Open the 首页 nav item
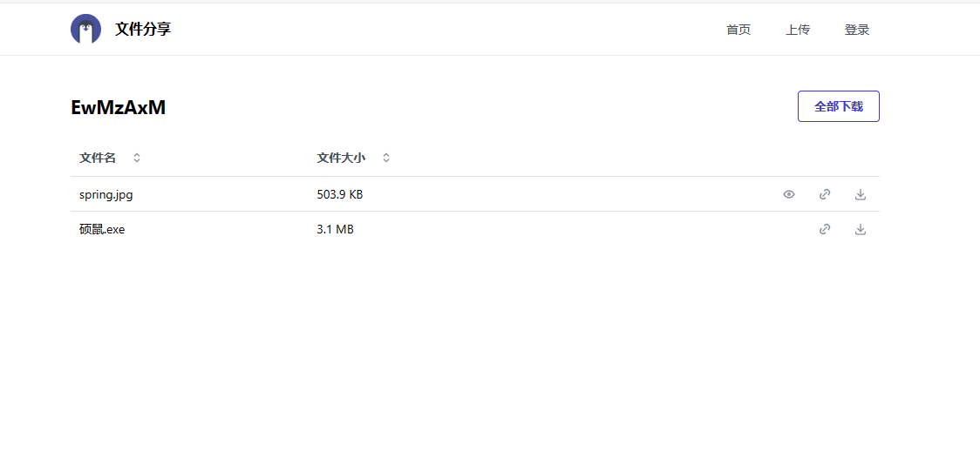 click(738, 30)
